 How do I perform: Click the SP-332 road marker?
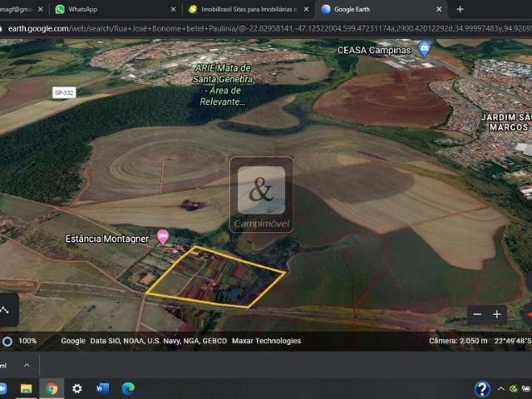64,92
